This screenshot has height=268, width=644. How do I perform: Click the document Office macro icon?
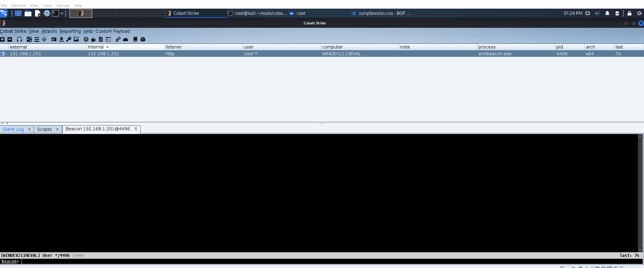[x=101, y=39]
